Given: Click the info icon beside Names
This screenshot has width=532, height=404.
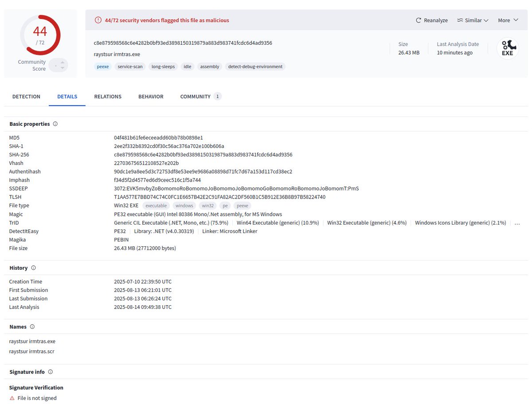Looking at the screenshot, I should click(32, 327).
